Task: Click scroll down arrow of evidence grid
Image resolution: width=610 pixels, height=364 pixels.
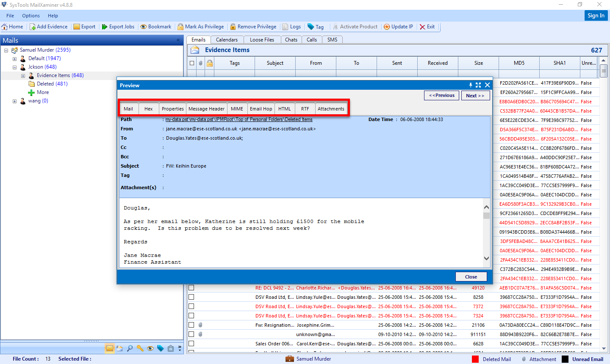Action: click(x=604, y=348)
